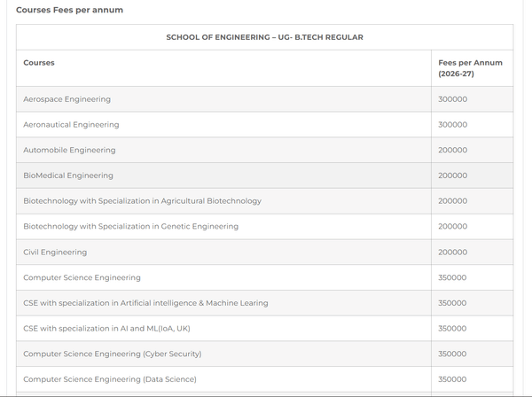Select the fee value for Civil Engineering

click(x=452, y=253)
